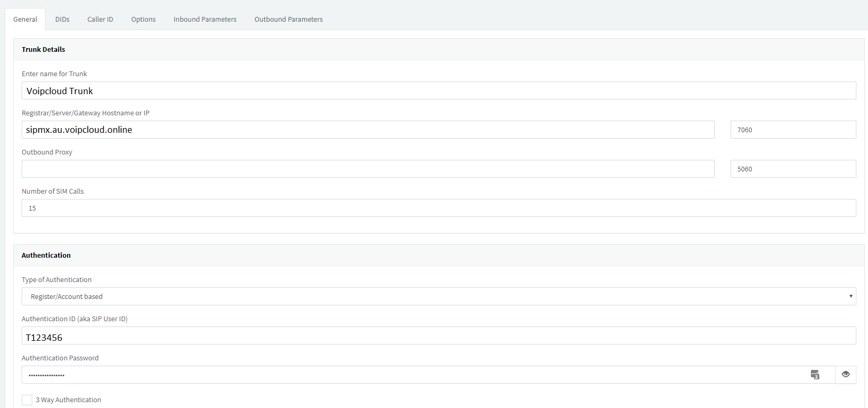
Task: Click the trunk name field with Voipcloud Trunk
Action: coord(439,90)
